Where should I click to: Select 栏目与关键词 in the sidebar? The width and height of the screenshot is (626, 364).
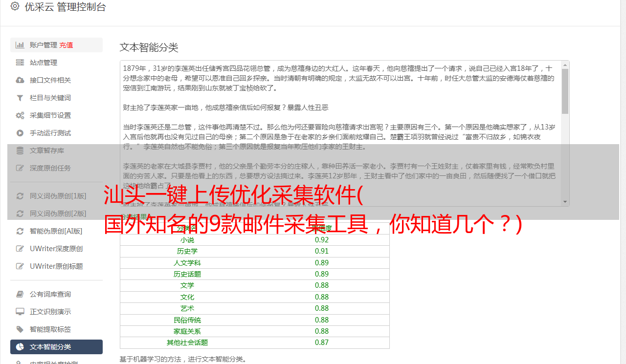56,98
